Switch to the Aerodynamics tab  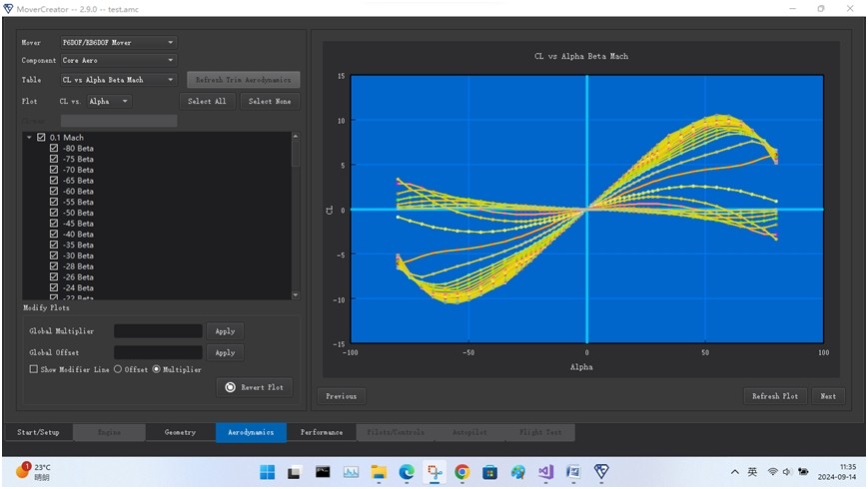click(251, 432)
